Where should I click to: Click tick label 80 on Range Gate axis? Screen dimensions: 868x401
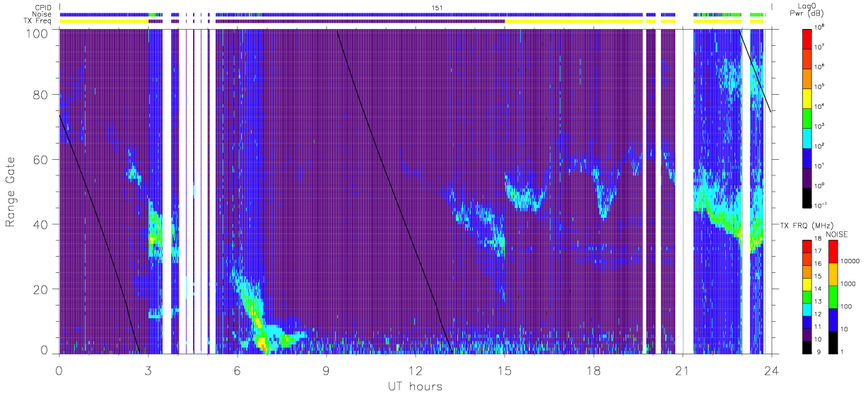coord(42,95)
